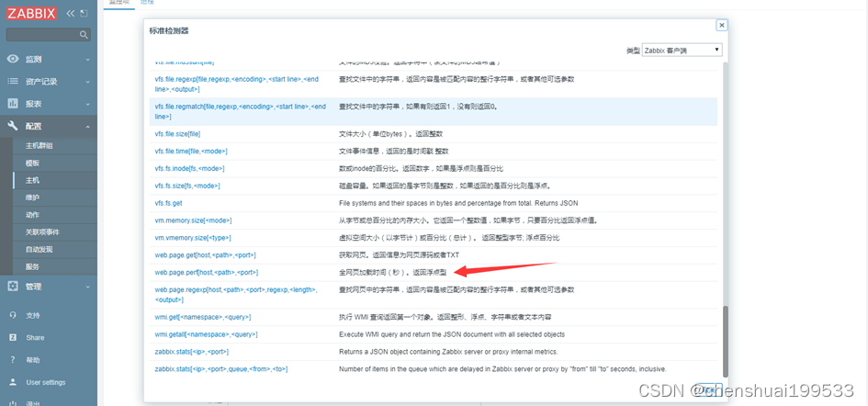Click the headset icon for 支持
868x406 pixels.
[x=13, y=315]
